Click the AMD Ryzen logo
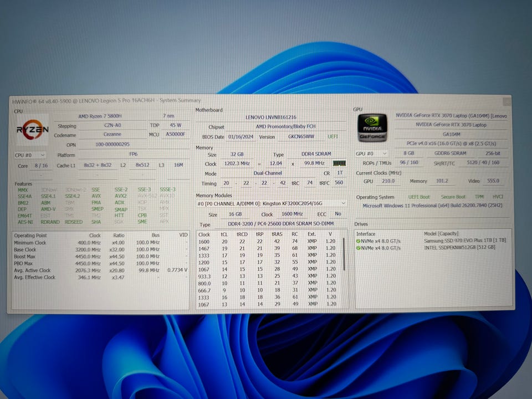The image size is (532, 399). tap(32, 130)
